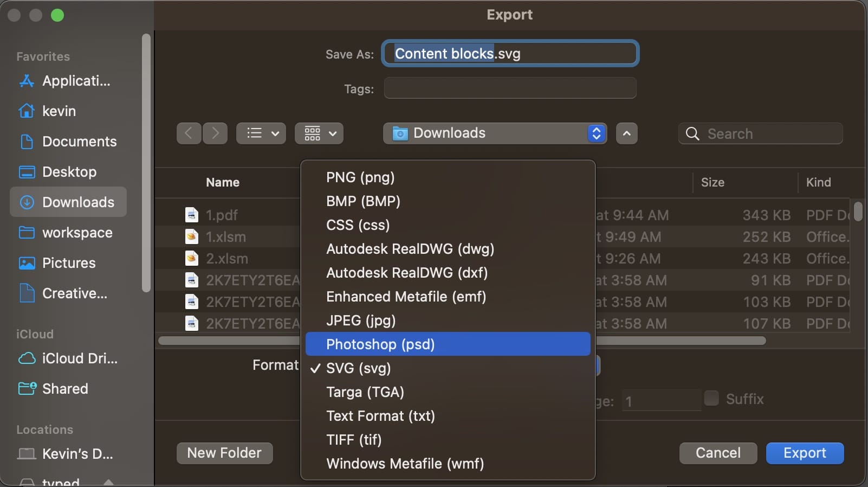
Task: Click sidebar vertical scrollbar
Action: point(146,163)
